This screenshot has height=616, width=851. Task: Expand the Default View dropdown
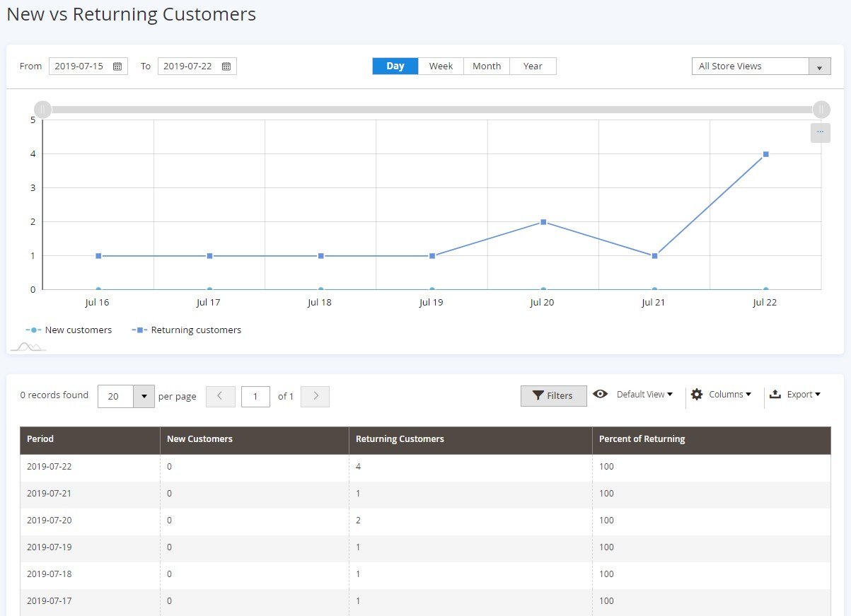[x=644, y=394]
